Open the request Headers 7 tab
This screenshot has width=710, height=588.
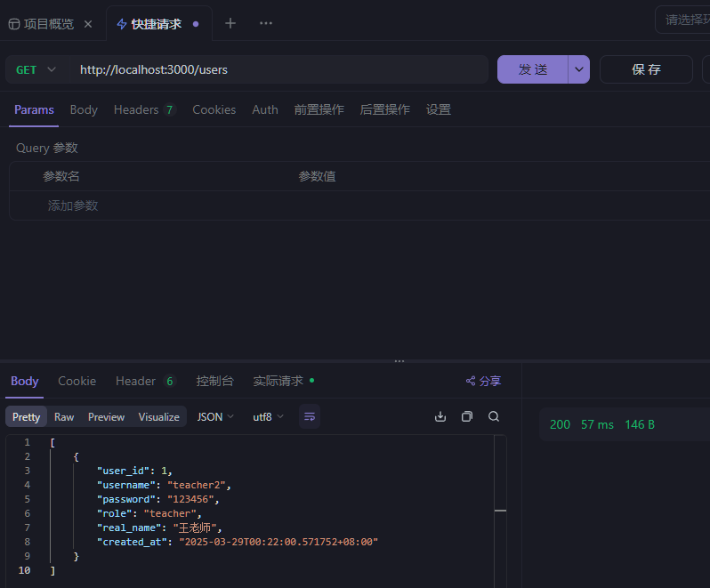144,110
